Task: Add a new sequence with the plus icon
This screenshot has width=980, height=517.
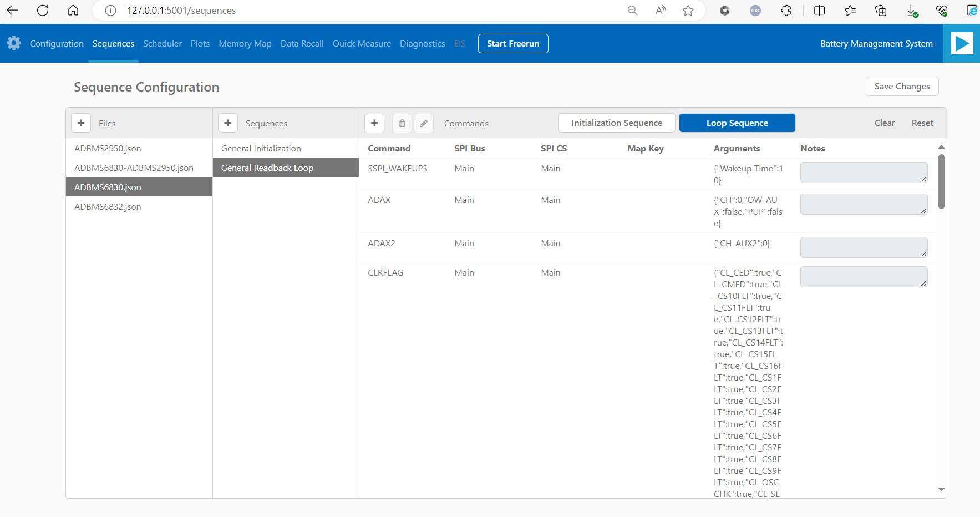Action: (228, 123)
